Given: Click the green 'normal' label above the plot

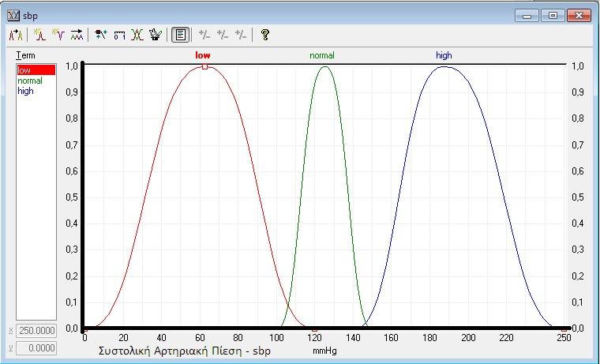Looking at the screenshot, I should (322, 55).
